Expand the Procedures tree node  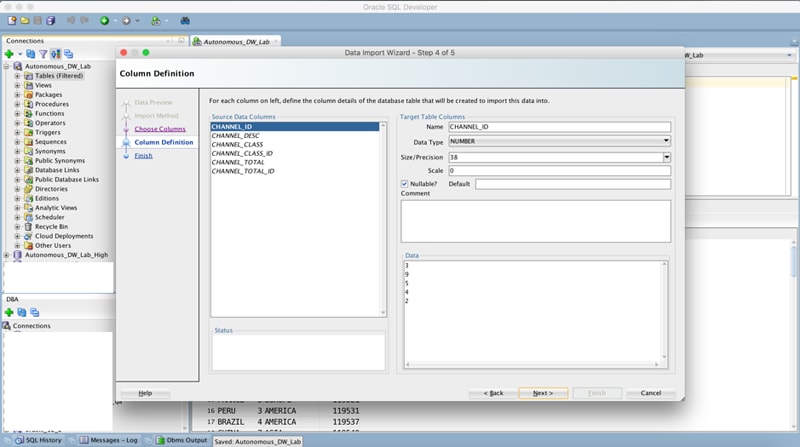(x=17, y=104)
